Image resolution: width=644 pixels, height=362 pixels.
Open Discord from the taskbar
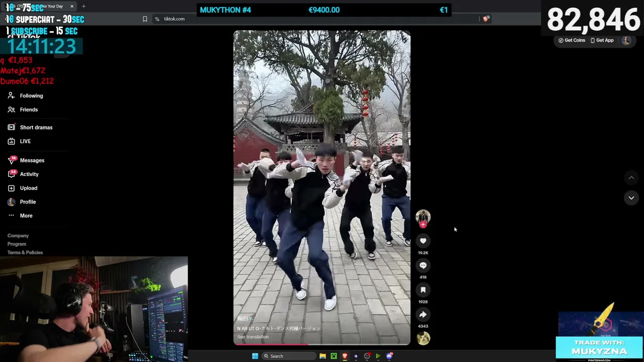389,356
